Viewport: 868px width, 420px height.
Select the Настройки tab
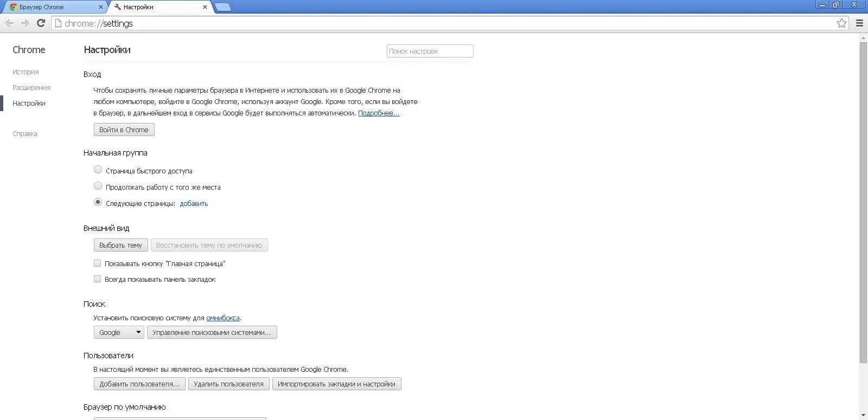coord(160,7)
